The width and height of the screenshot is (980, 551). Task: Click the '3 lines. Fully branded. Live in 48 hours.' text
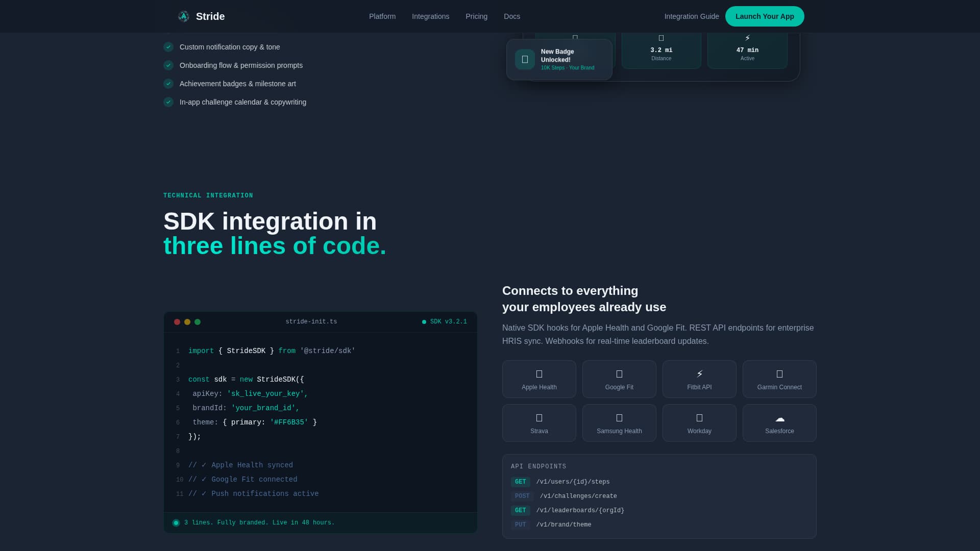click(x=259, y=523)
